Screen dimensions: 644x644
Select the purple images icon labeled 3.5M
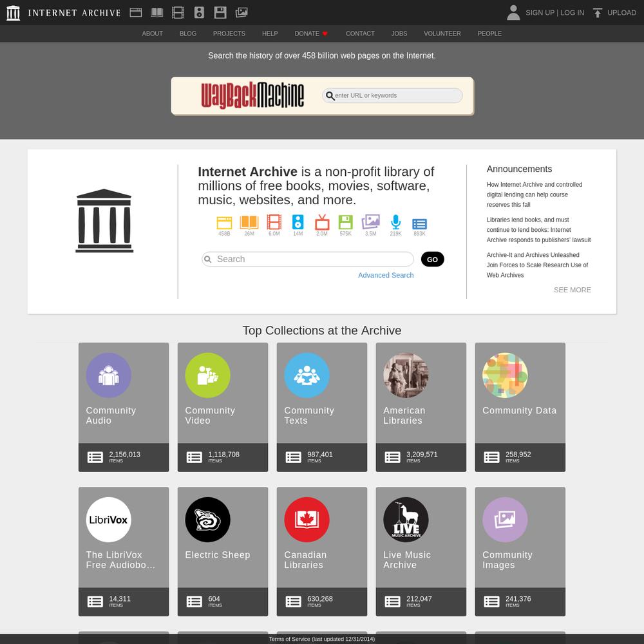click(370, 222)
